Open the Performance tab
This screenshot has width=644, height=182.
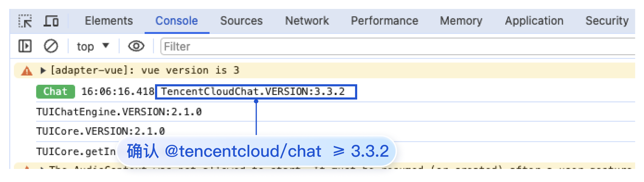point(385,21)
